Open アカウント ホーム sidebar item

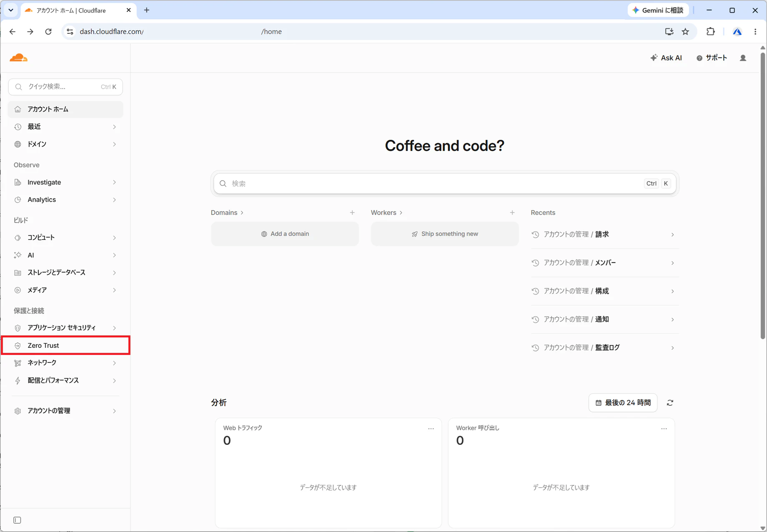pos(65,109)
